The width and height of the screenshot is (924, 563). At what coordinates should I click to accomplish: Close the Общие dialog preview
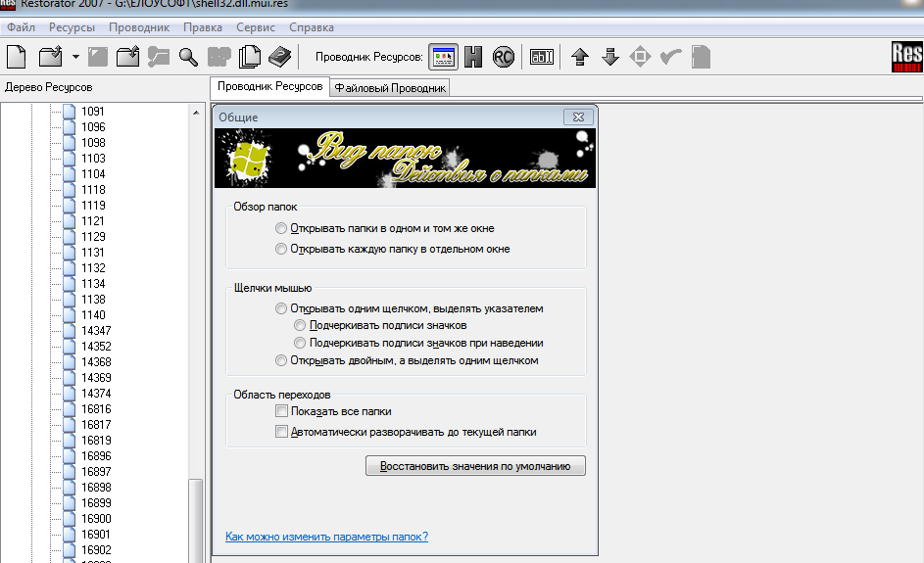point(578,117)
